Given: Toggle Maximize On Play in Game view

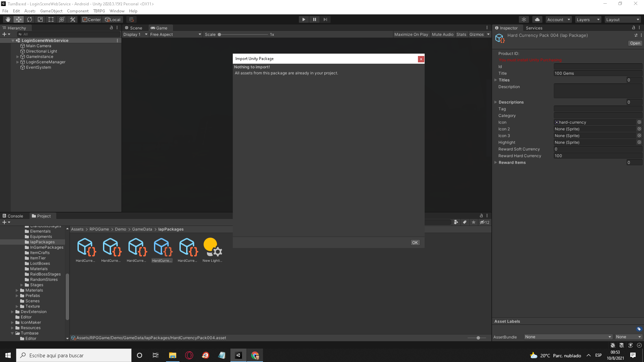Looking at the screenshot, I should (411, 34).
